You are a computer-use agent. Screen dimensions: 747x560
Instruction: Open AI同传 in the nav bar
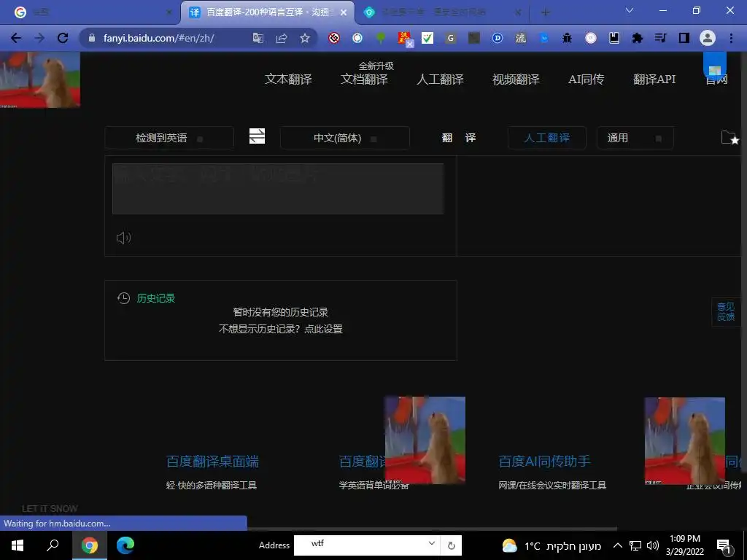click(x=586, y=79)
